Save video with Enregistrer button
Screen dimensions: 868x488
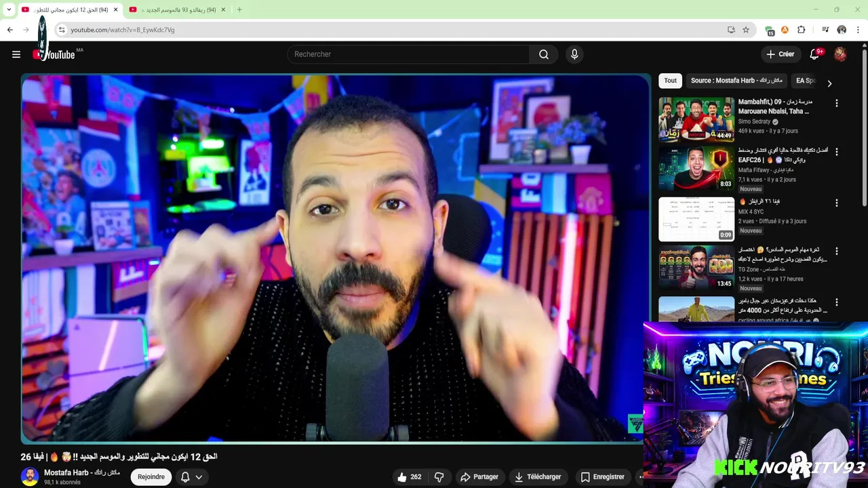(603, 477)
